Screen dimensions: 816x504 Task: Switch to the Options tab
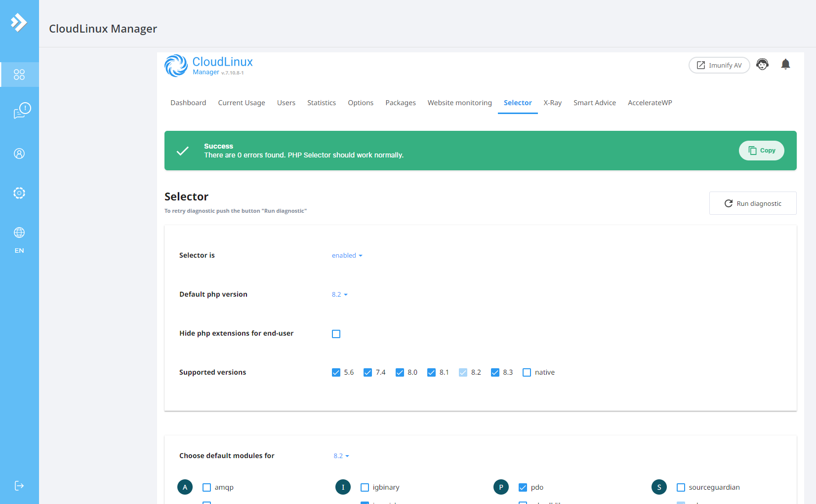click(361, 103)
